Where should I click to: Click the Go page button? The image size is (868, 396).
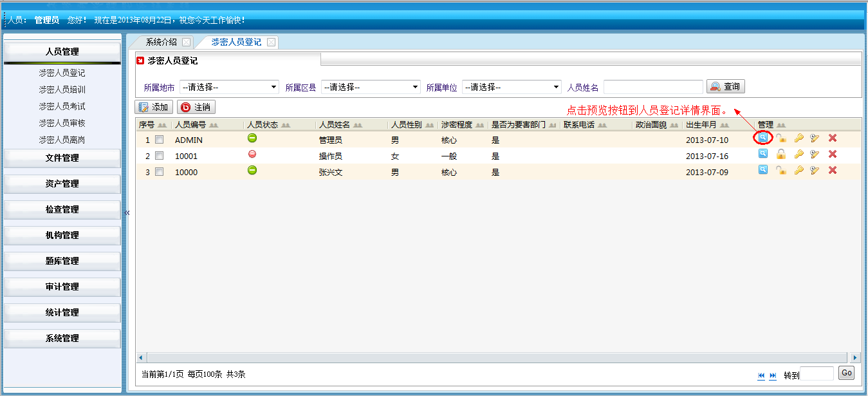(x=846, y=373)
